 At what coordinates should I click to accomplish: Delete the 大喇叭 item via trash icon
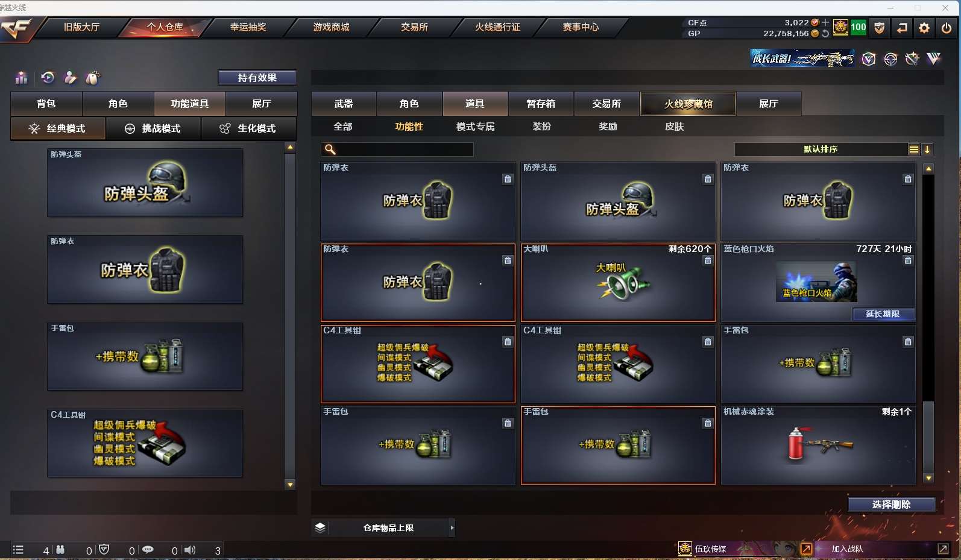point(708,260)
